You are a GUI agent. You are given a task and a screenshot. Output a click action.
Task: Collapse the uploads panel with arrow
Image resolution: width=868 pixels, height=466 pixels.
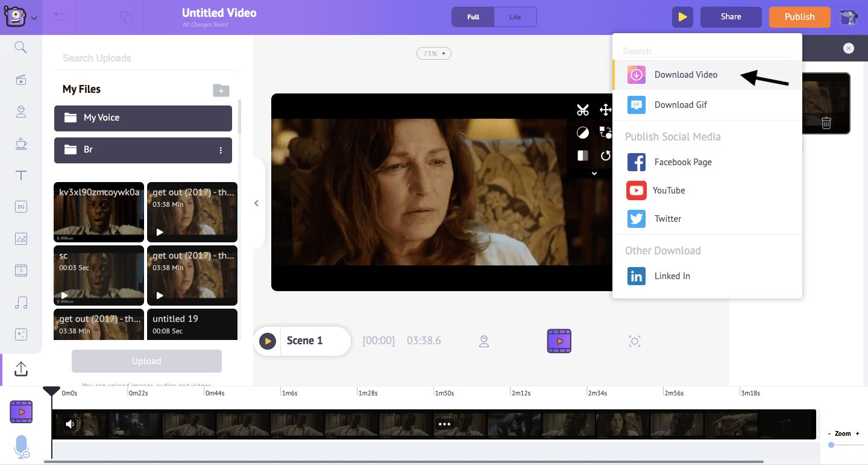(x=256, y=203)
